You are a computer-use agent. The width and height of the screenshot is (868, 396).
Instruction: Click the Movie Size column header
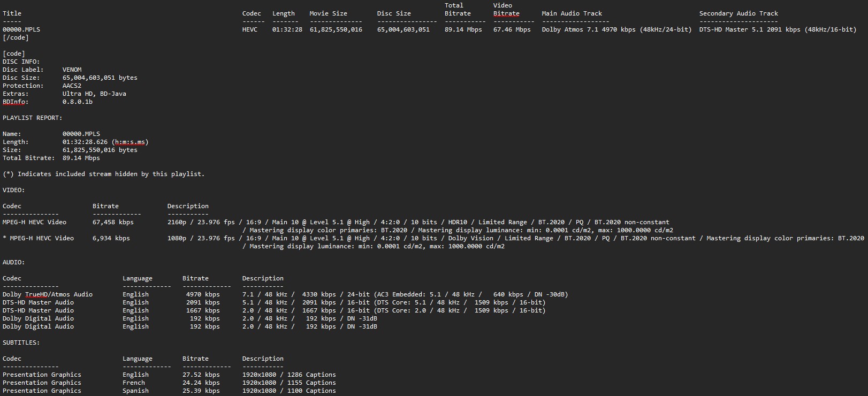329,13
